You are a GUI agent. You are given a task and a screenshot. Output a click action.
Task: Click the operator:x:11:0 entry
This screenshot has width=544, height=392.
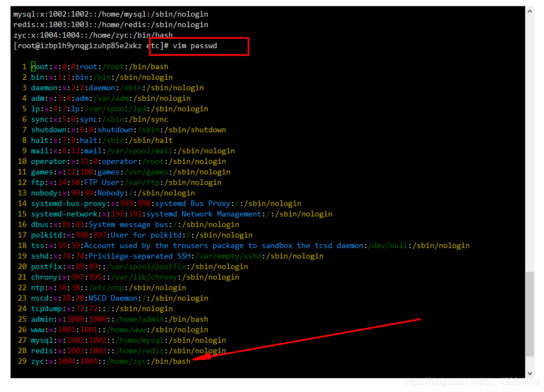coord(129,161)
